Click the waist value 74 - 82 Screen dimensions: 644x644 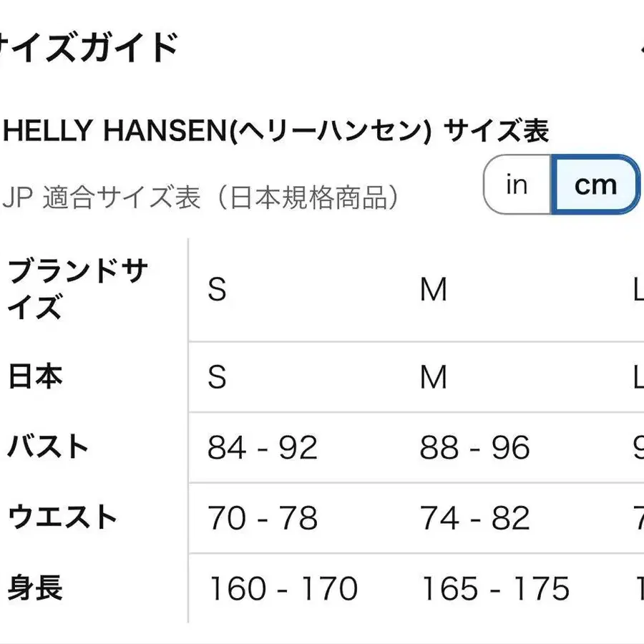(x=475, y=518)
